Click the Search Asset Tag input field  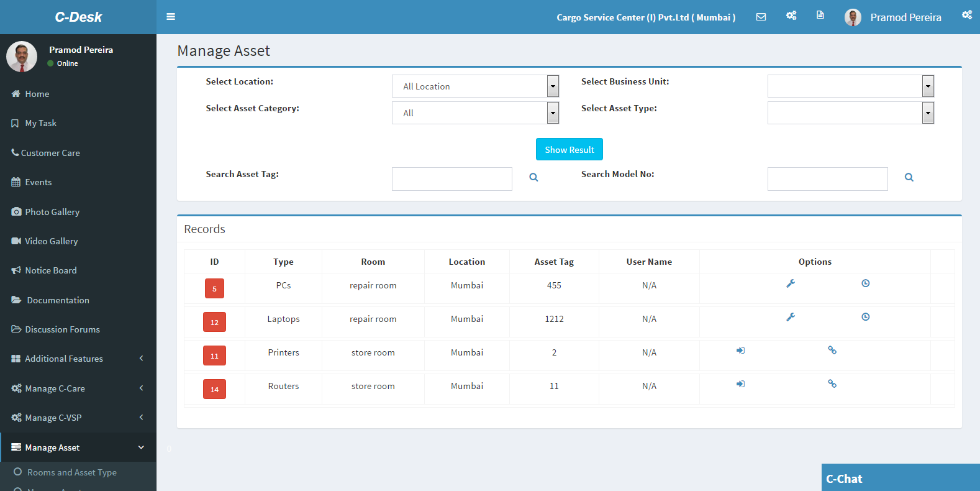tap(452, 179)
